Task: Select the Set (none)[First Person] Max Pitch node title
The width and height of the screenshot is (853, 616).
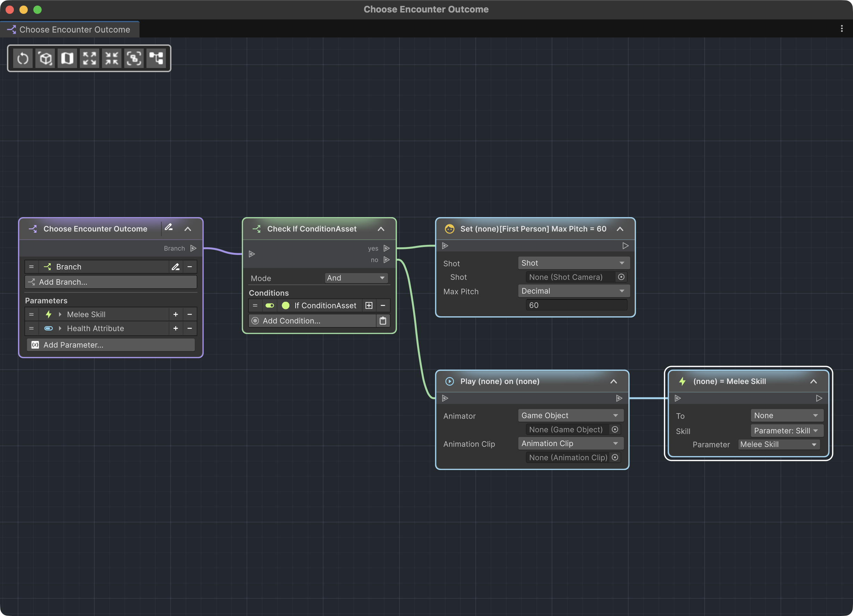Action: (533, 229)
